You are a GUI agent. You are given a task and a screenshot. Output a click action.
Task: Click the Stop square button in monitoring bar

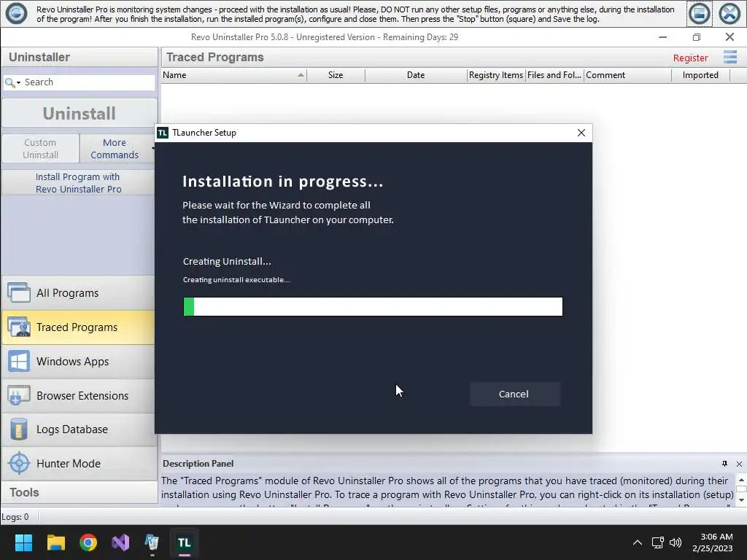pos(700,14)
